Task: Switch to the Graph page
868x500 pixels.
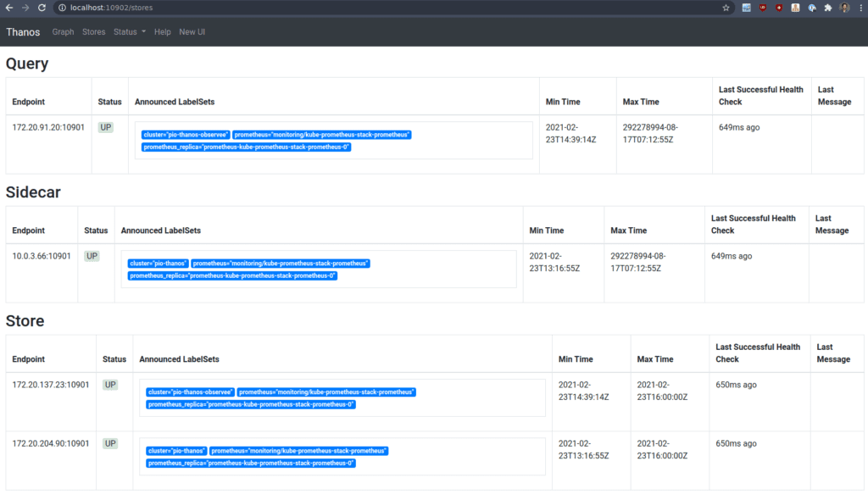Action: (x=63, y=31)
